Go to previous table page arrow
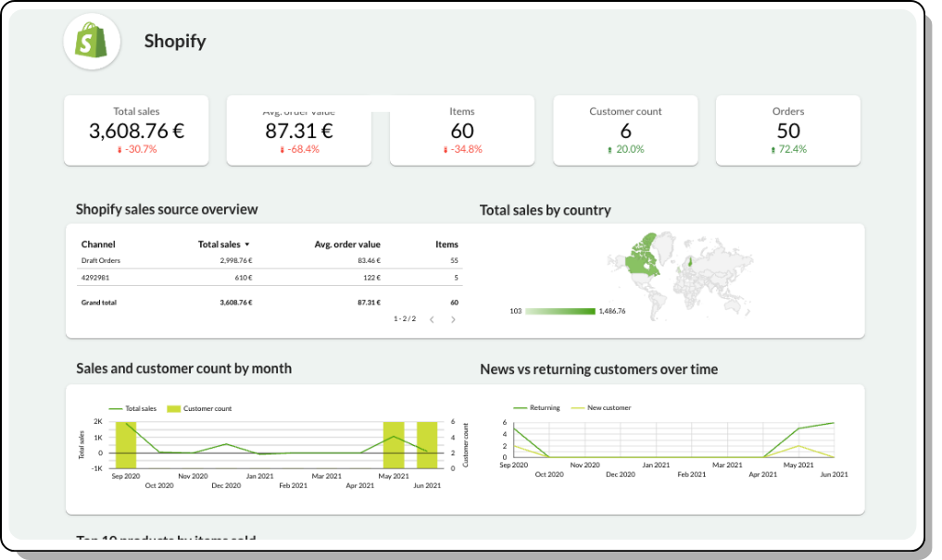Viewport: 942px width, 560px height. [432, 319]
